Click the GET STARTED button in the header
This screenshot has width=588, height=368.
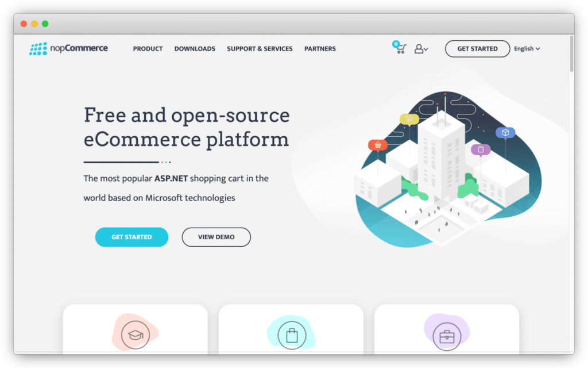click(x=477, y=49)
